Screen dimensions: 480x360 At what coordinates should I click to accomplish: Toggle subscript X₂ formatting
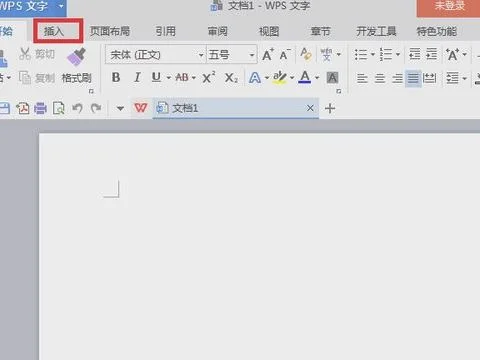point(231,78)
